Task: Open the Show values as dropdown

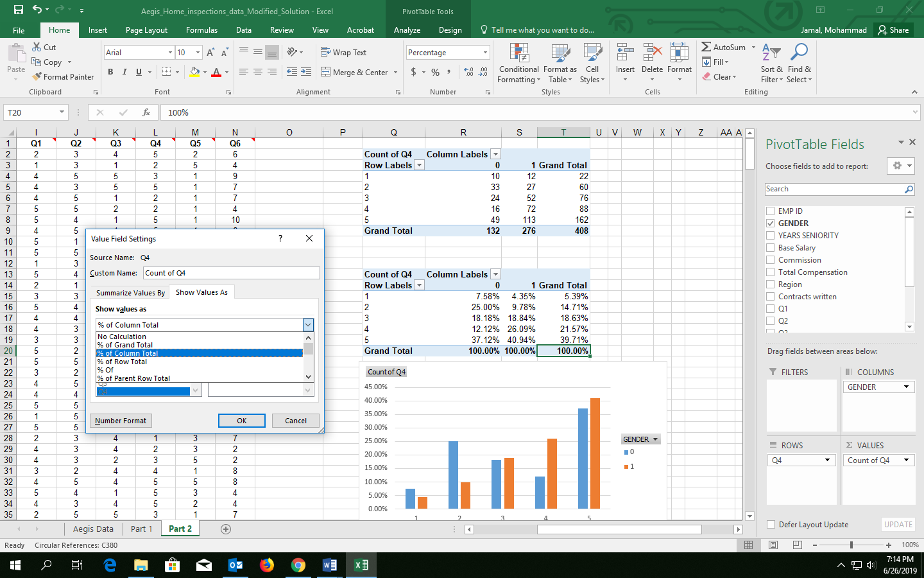Action: point(308,325)
